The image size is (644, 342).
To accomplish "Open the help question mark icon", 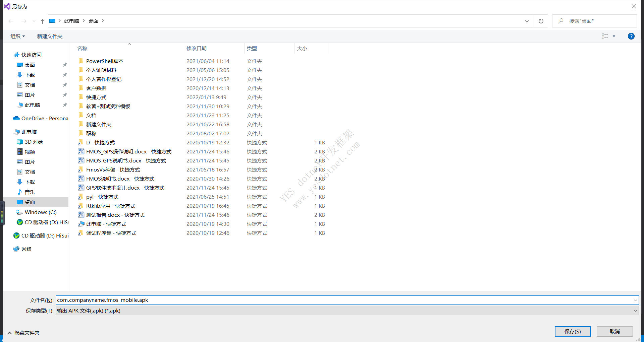I will [631, 36].
